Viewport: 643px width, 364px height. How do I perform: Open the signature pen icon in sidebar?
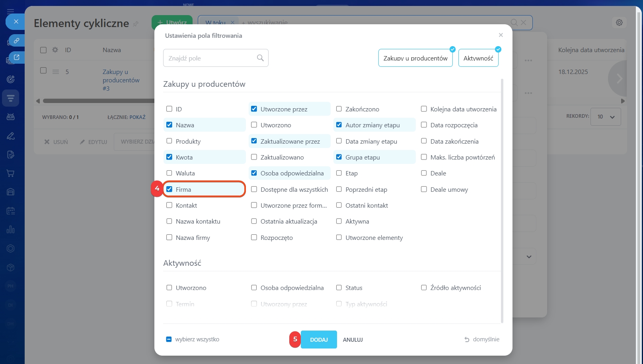point(11,136)
